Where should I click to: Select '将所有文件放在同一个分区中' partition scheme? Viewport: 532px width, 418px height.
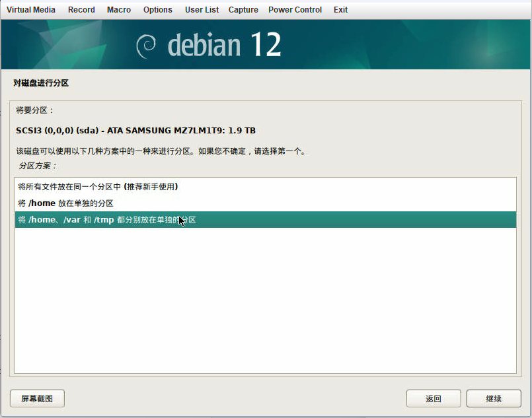265,187
